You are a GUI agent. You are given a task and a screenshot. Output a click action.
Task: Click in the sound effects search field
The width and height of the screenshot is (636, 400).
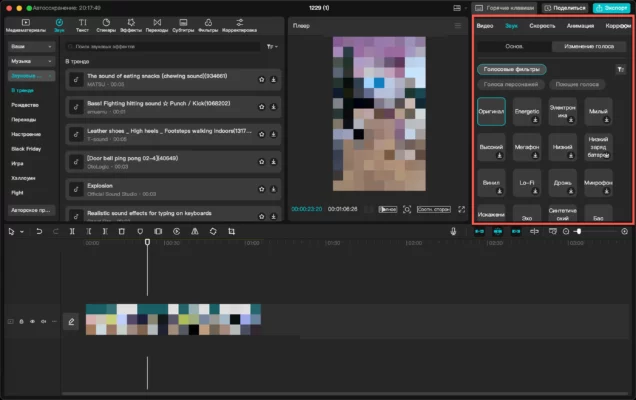(x=163, y=47)
